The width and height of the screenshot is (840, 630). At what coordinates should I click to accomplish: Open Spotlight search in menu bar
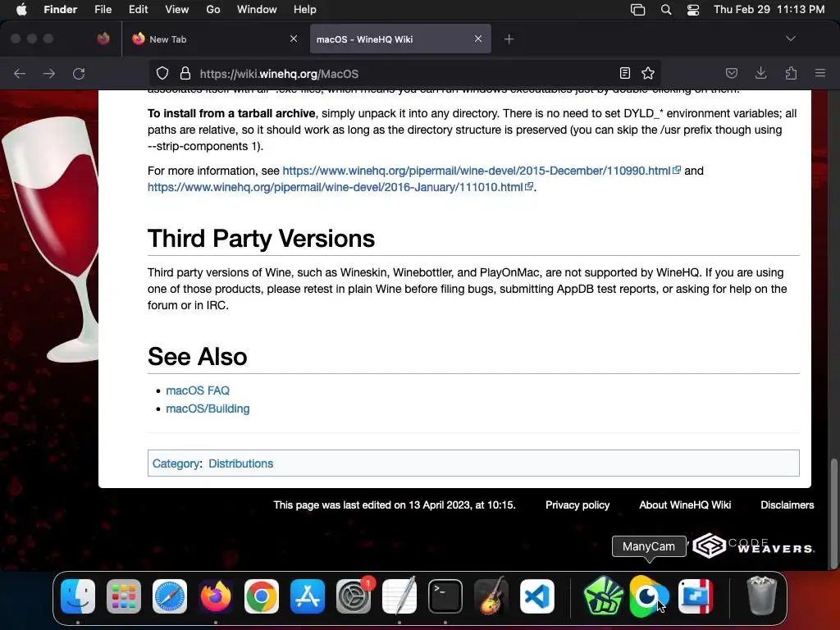click(666, 10)
